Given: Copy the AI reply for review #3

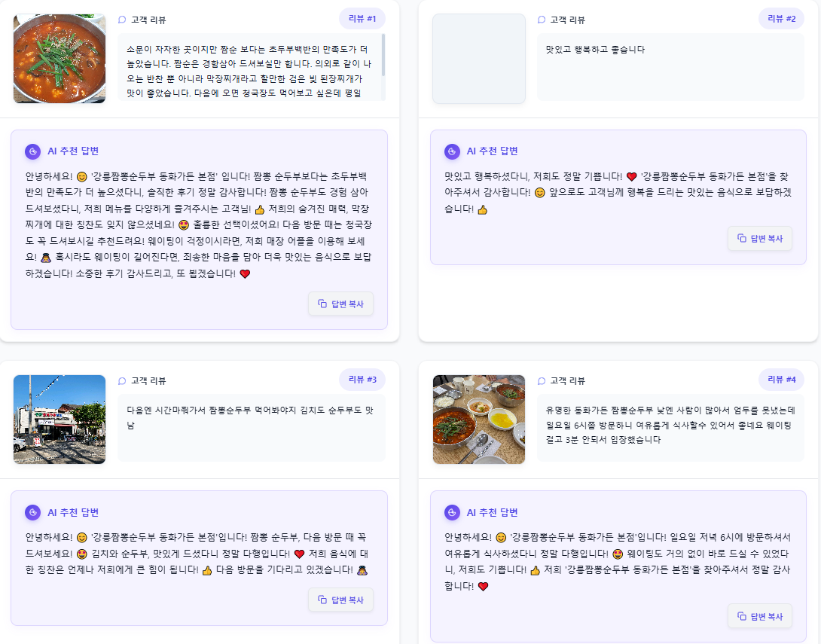Looking at the screenshot, I should [x=341, y=600].
